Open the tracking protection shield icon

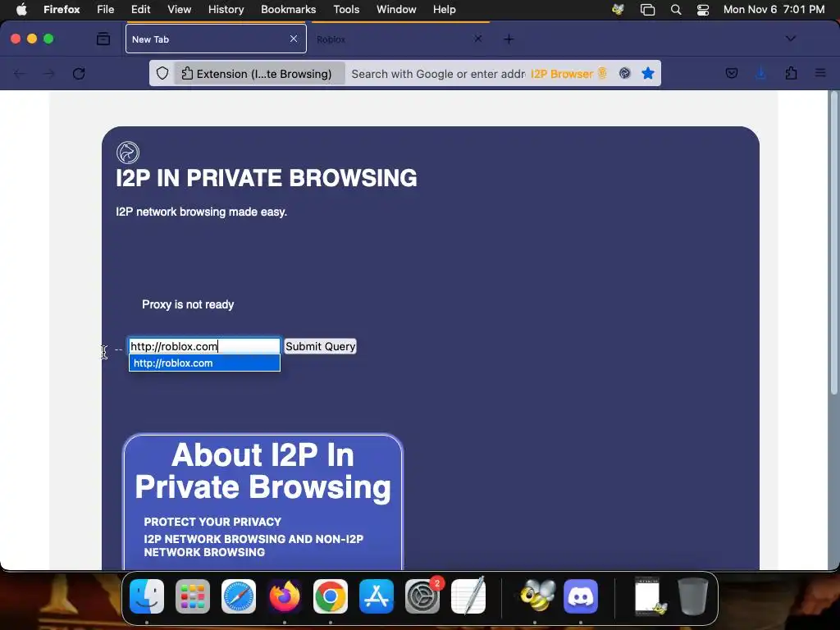[x=162, y=73]
